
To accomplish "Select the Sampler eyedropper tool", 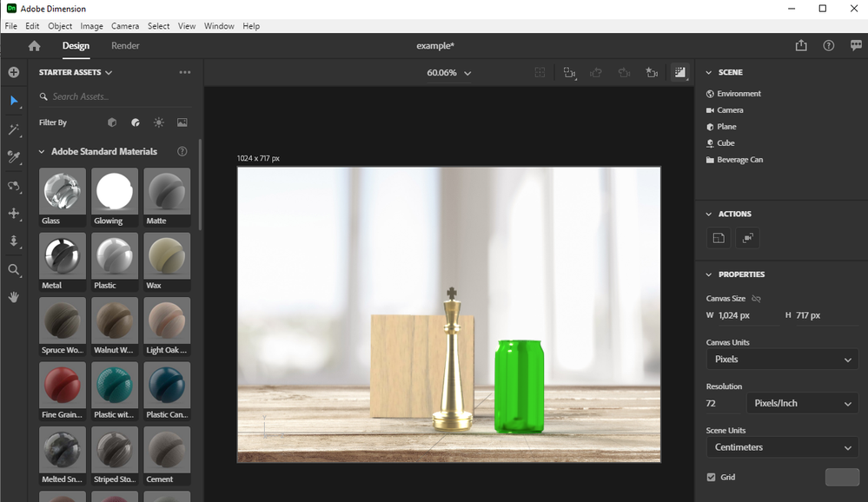I will click(14, 157).
